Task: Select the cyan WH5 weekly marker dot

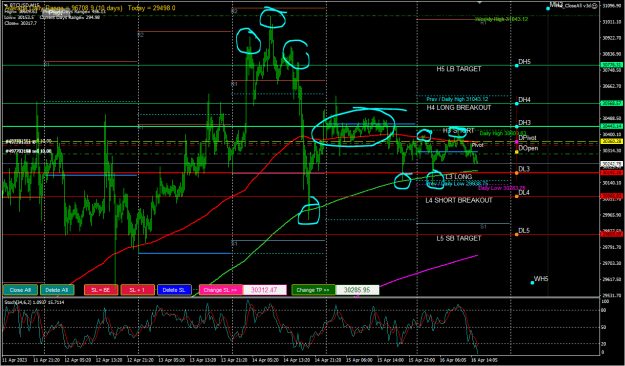Action: coord(532,283)
